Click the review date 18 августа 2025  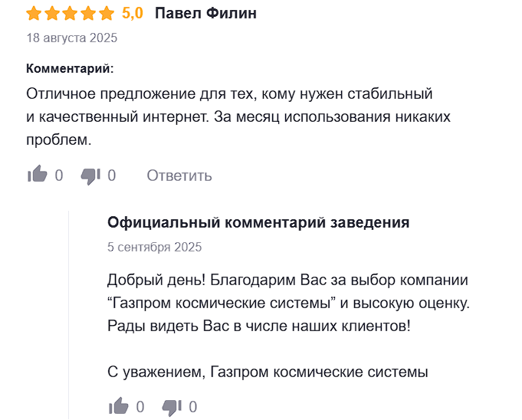click(72, 38)
